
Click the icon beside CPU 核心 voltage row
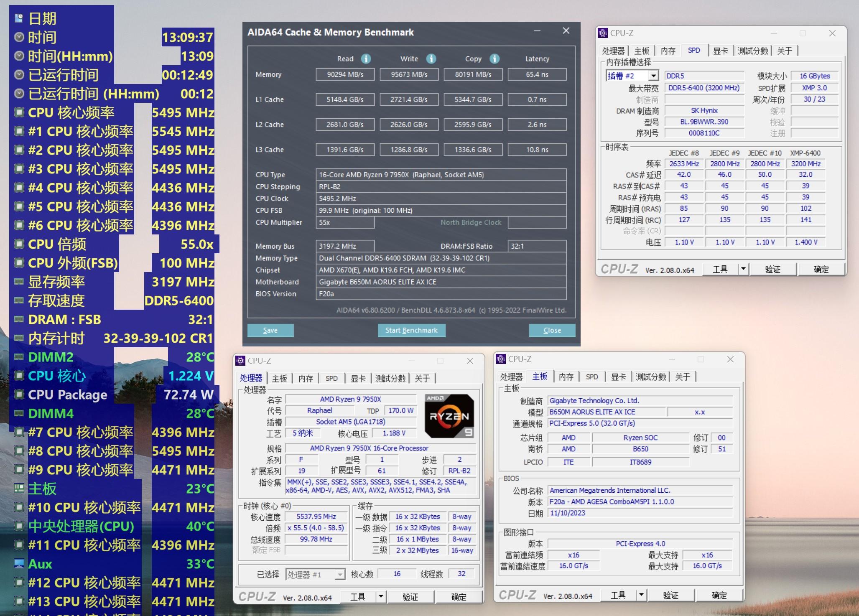click(19, 376)
